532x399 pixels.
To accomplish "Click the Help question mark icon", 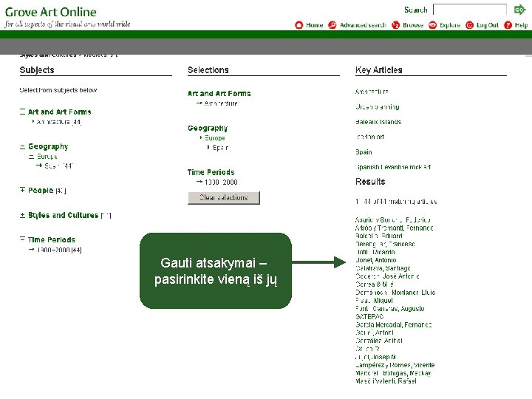I will [x=508, y=25].
